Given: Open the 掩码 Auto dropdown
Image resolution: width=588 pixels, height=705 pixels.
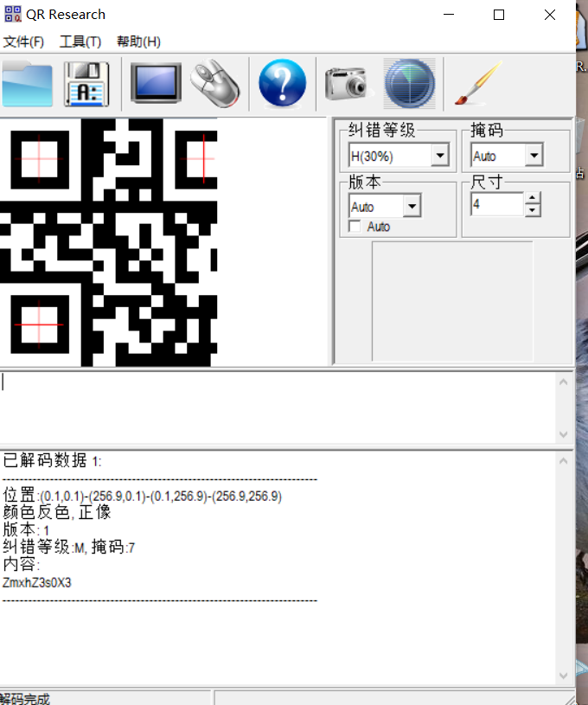Looking at the screenshot, I should click(x=534, y=156).
